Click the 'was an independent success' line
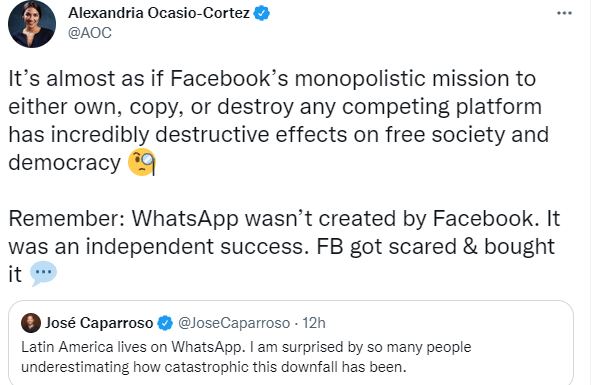 [x=282, y=247]
